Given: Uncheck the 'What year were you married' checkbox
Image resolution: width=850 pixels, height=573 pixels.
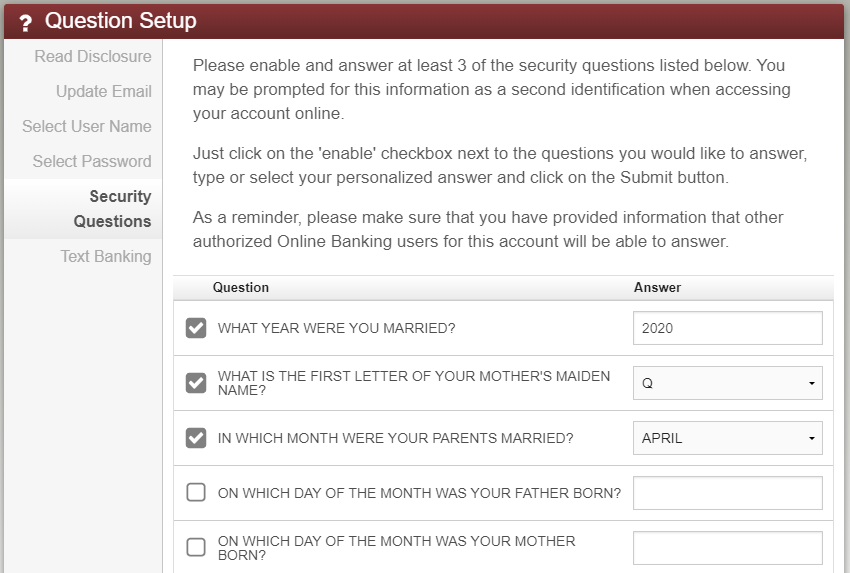Looking at the screenshot, I should (x=196, y=328).
